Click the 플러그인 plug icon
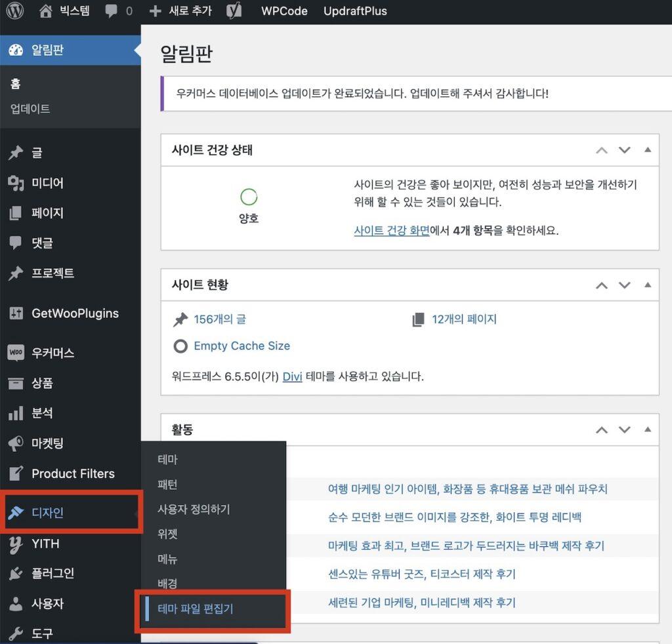The image size is (672, 644). click(x=16, y=573)
